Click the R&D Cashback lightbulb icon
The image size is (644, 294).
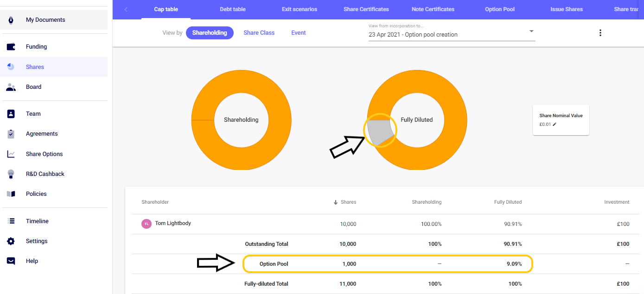point(11,174)
